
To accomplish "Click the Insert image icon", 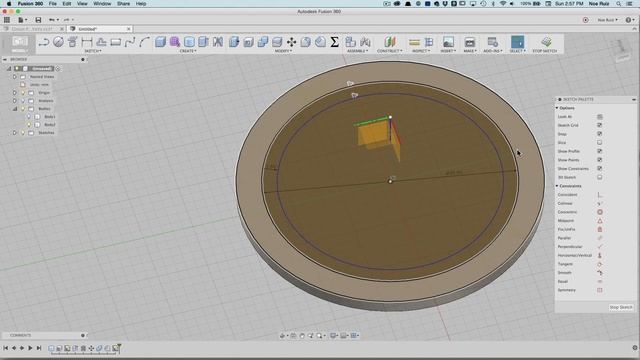I will click(448, 42).
